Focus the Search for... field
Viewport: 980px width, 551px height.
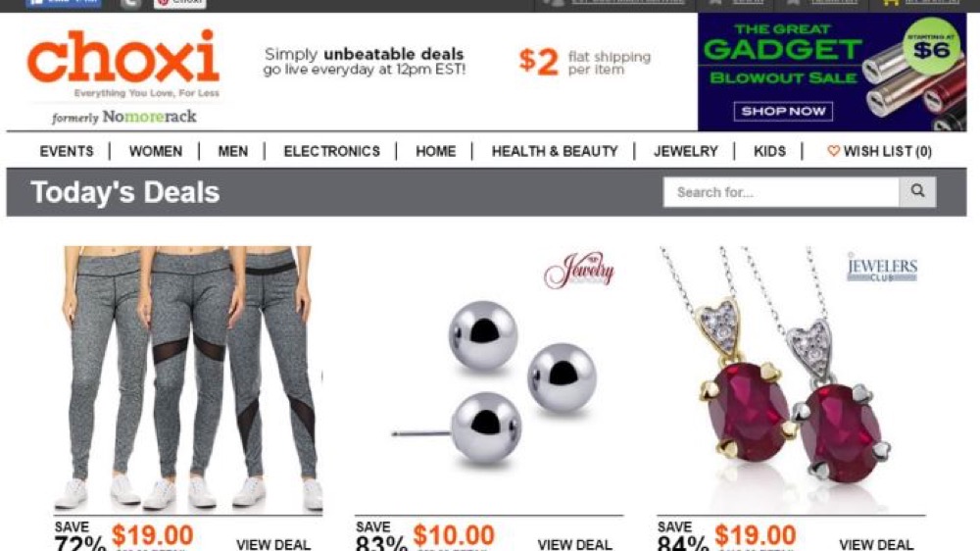(x=781, y=191)
